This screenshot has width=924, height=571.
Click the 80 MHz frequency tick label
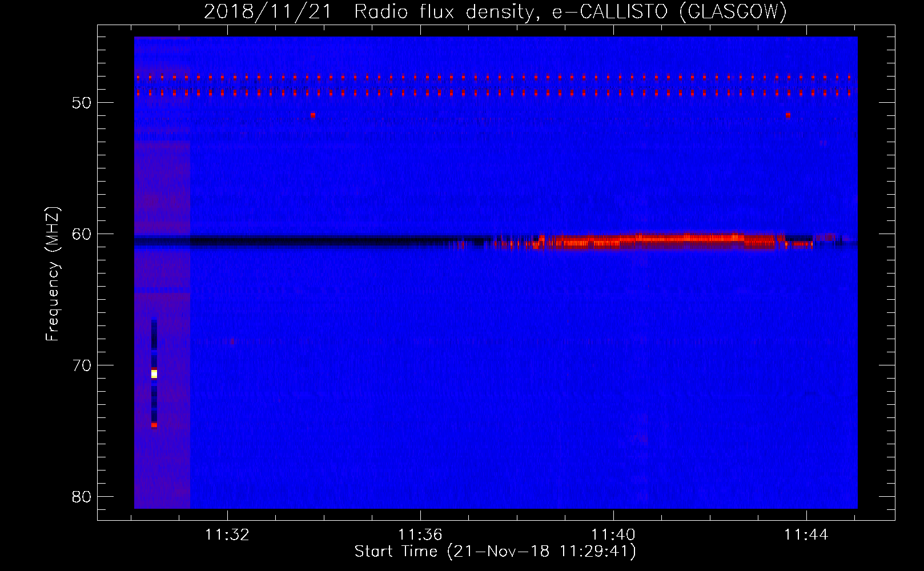(x=82, y=497)
